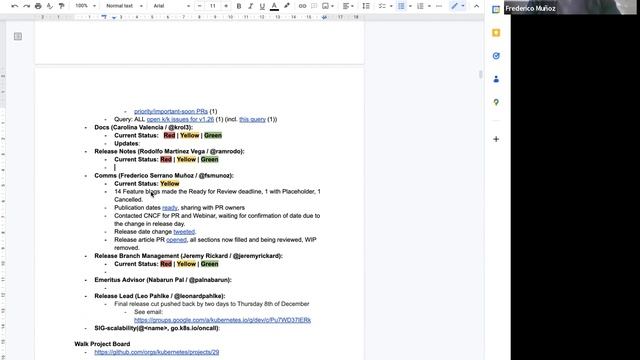Screen dimensions: 640x360
Task: Click the document vertical scrollbar thumb
Action: (x=480, y=75)
